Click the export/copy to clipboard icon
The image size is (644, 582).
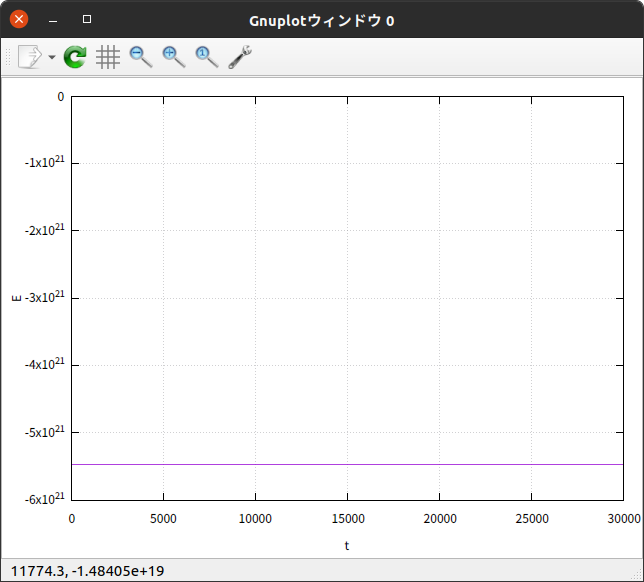[x=30, y=57]
